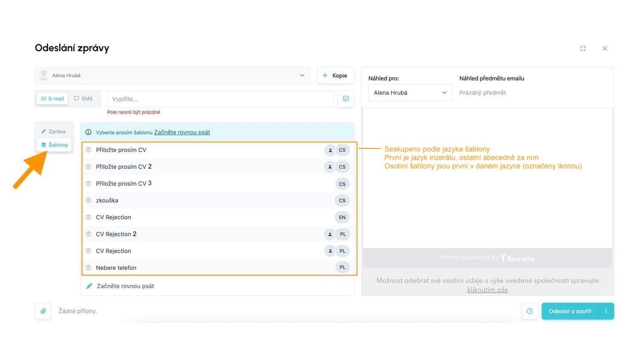The image size is (644, 362).
Task: Click the Vyplňte subject input field
Action: tap(220, 99)
